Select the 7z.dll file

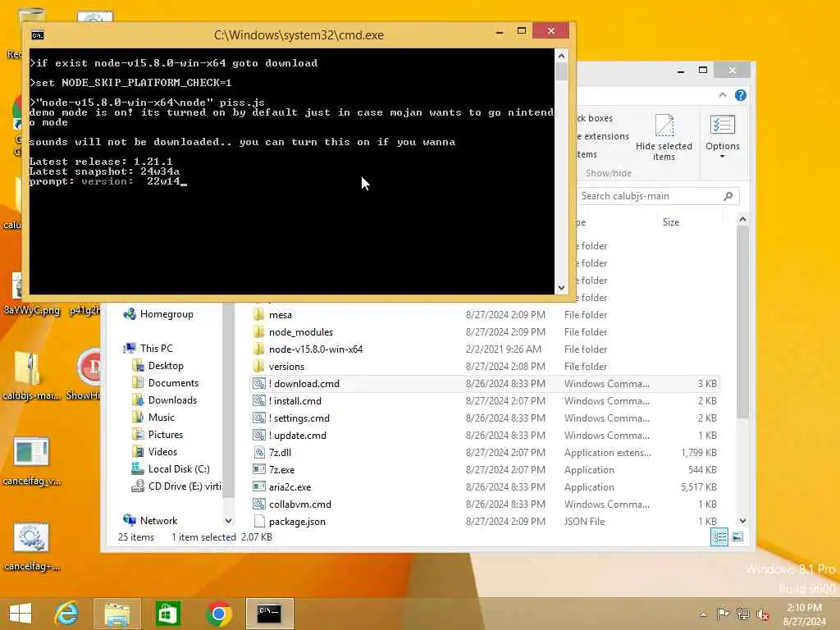pos(486,453)
